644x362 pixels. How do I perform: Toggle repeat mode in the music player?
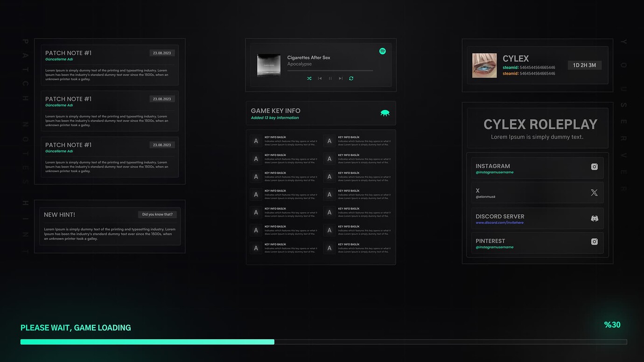[351, 78]
